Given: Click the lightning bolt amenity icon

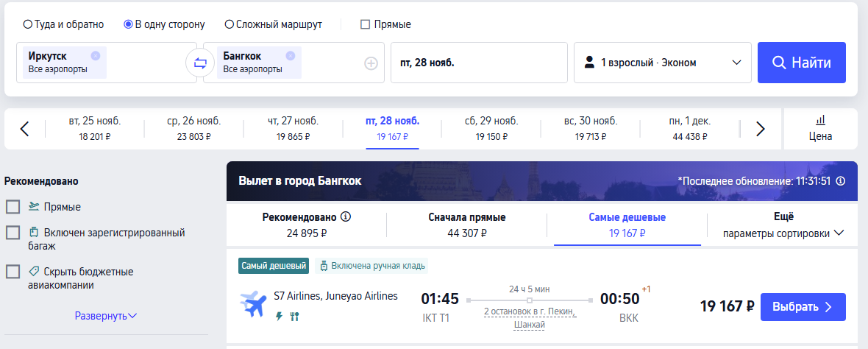Looking at the screenshot, I should (x=280, y=317).
